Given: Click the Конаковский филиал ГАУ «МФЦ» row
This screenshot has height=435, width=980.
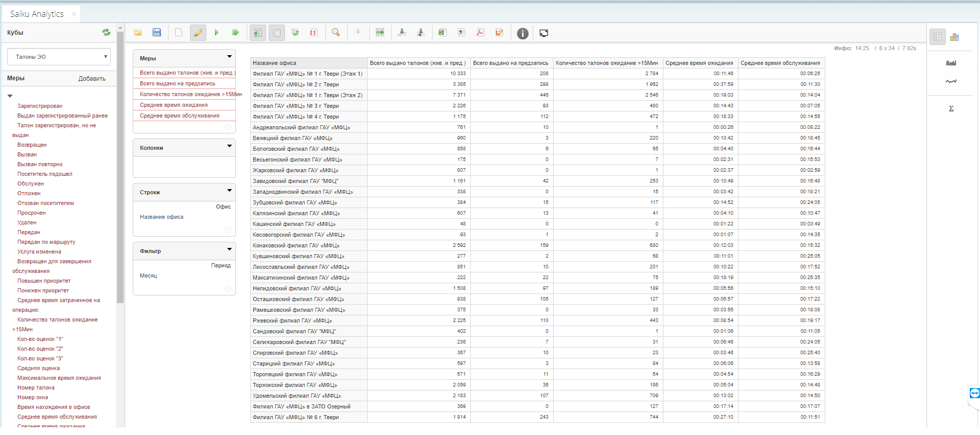Looking at the screenshot, I should click(x=309, y=245).
